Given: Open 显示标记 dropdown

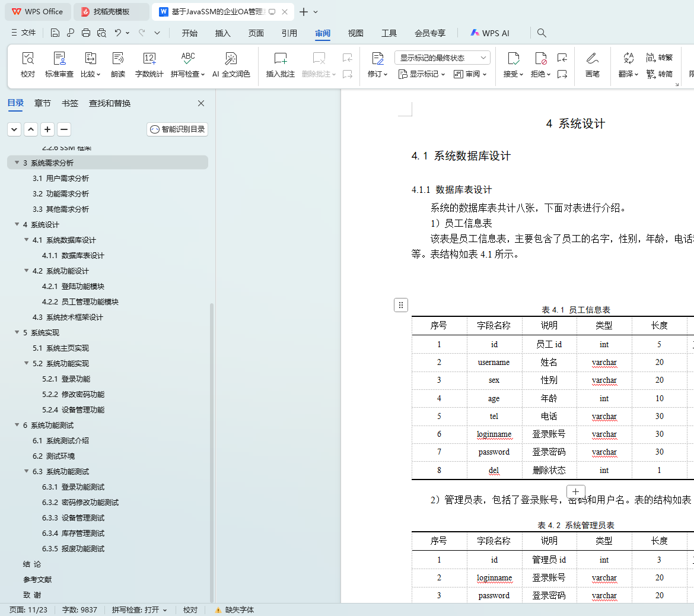Looking at the screenshot, I should 422,74.
